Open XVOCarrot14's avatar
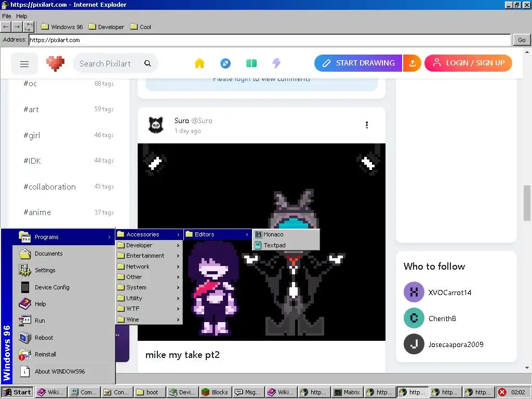Image resolution: width=532 pixels, height=399 pixels. [x=414, y=292]
